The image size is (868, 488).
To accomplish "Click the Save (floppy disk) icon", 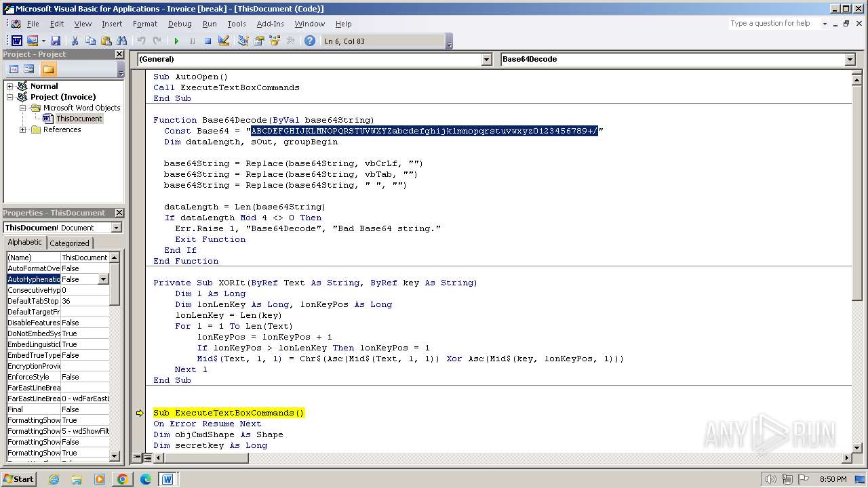I will click(x=56, y=41).
